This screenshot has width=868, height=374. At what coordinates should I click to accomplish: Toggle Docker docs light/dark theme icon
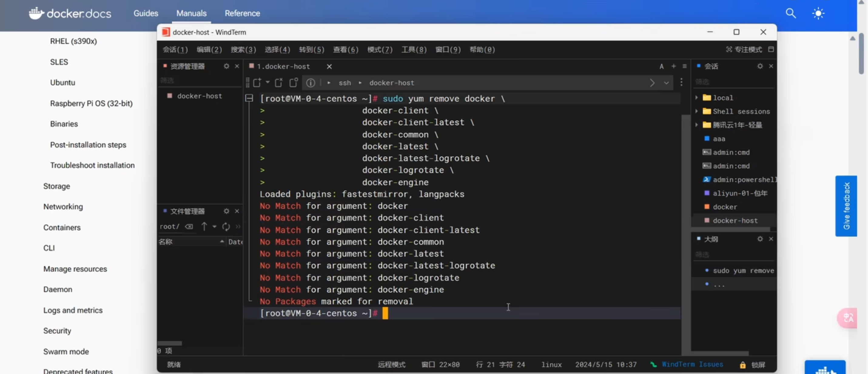tap(818, 13)
